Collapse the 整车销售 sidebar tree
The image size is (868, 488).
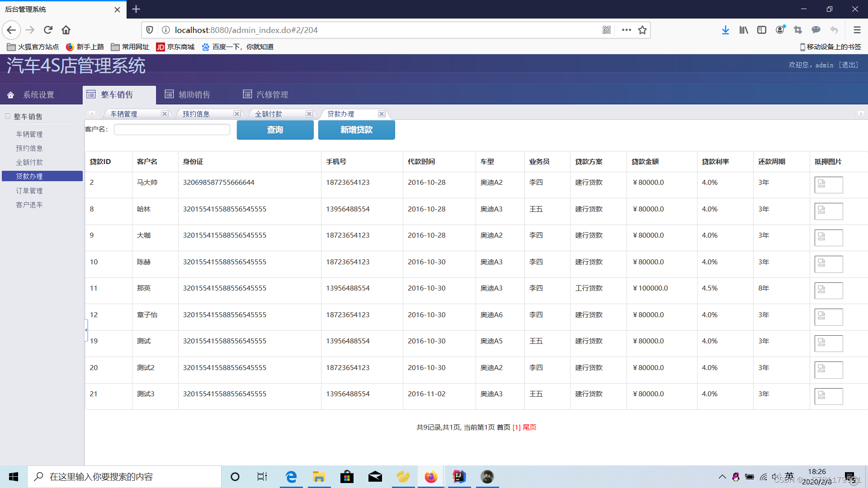(8, 116)
